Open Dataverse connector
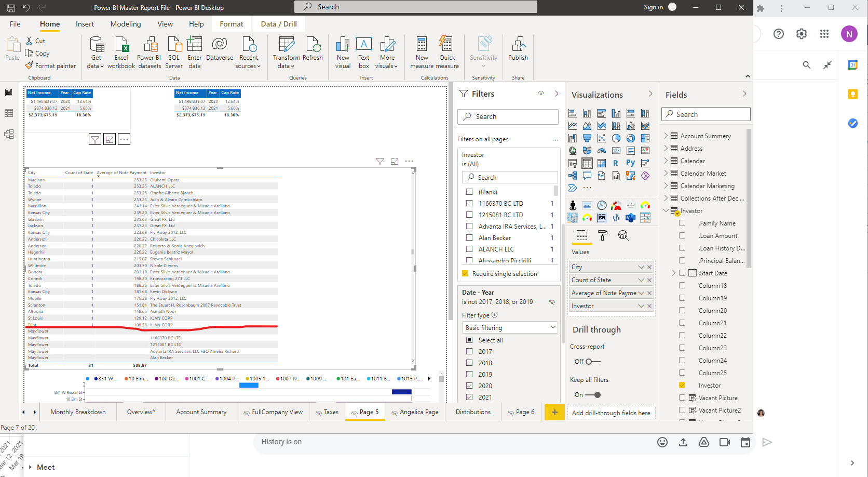The height and width of the screenshot is (477, 868). pos(220,49)
